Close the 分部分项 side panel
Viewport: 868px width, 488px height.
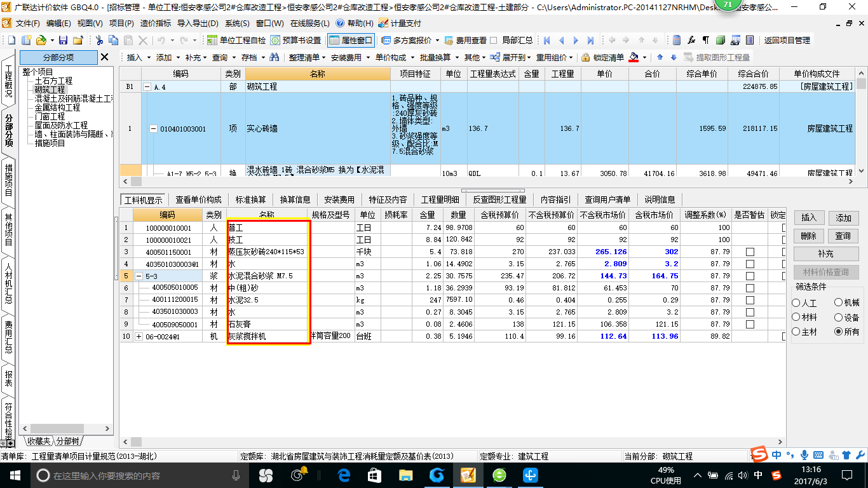(x=105, y=57)
